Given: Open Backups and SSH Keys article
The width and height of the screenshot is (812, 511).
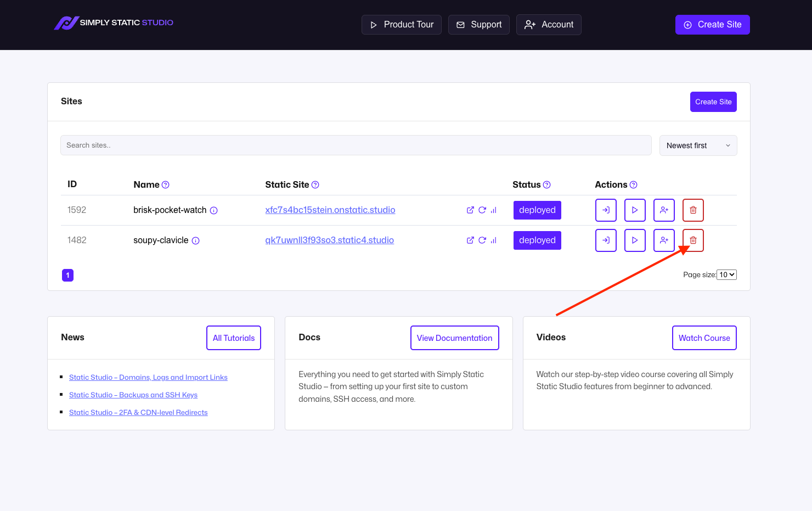Looking at the screenshot, I should point(133,395).
